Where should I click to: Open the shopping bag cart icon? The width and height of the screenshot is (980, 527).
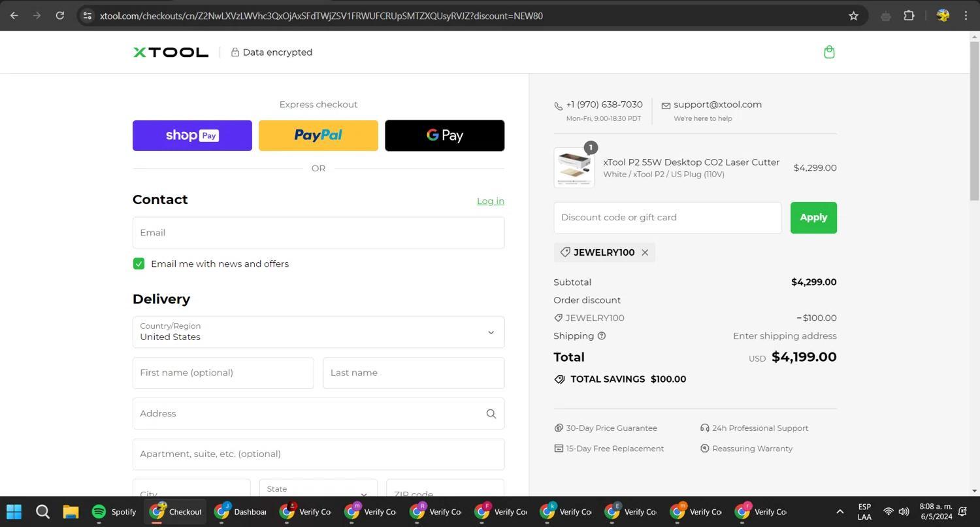[829, 52]
